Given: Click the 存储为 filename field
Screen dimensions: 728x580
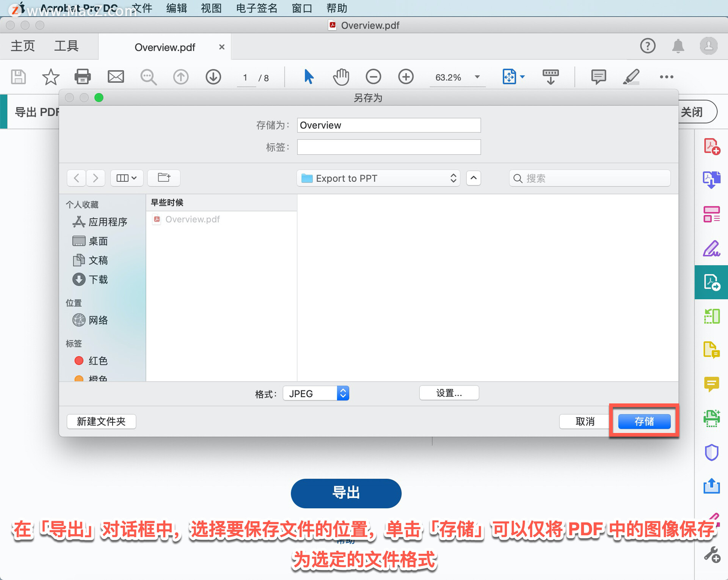Looking at the screenshot, I should tap(389, 125).
